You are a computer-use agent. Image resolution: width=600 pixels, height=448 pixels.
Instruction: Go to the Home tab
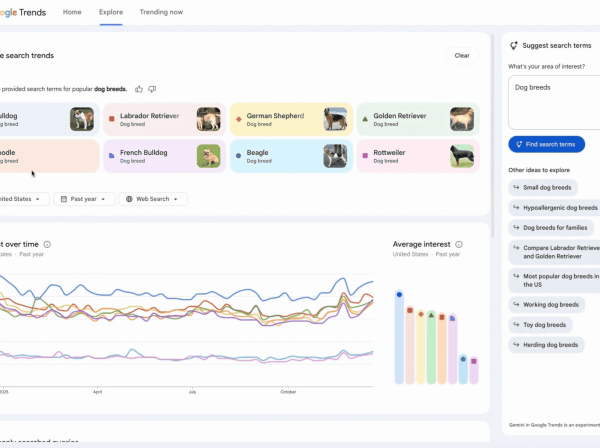click(x=72, y=12)
